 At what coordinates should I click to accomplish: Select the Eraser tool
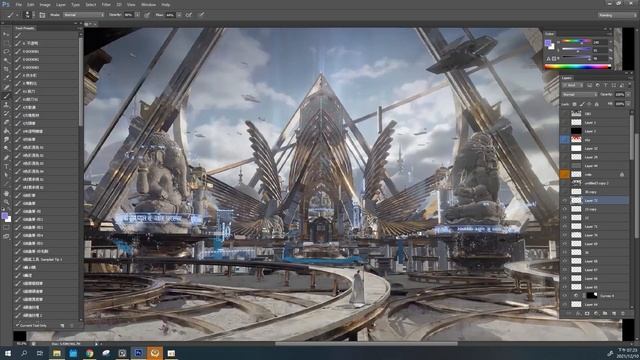point(6,122)
